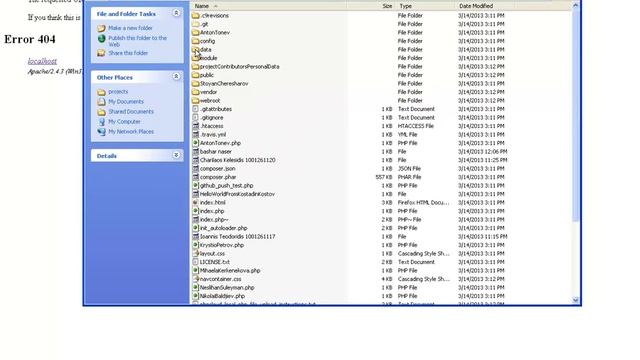Image resolution: width=640 pixels, height=360 pixels.
Task: Click the 557 KB size cell
Action: point(384,177)
